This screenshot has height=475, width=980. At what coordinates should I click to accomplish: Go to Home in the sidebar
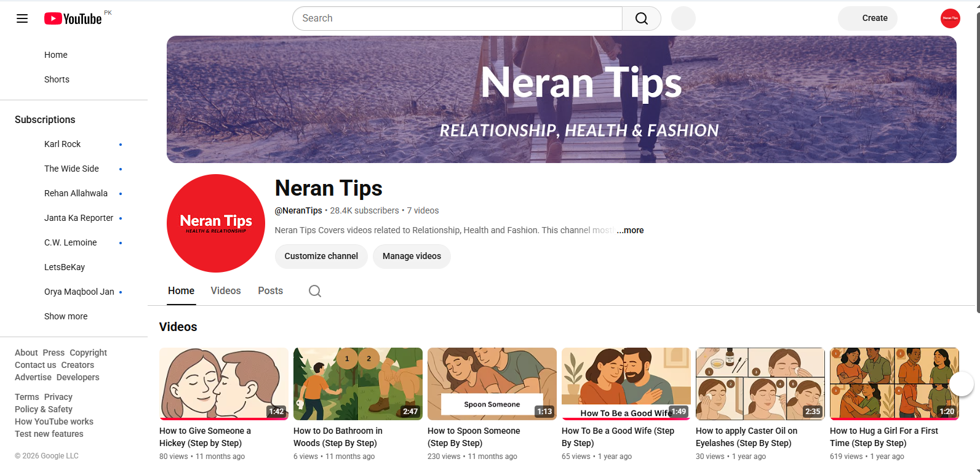[56, 55]
